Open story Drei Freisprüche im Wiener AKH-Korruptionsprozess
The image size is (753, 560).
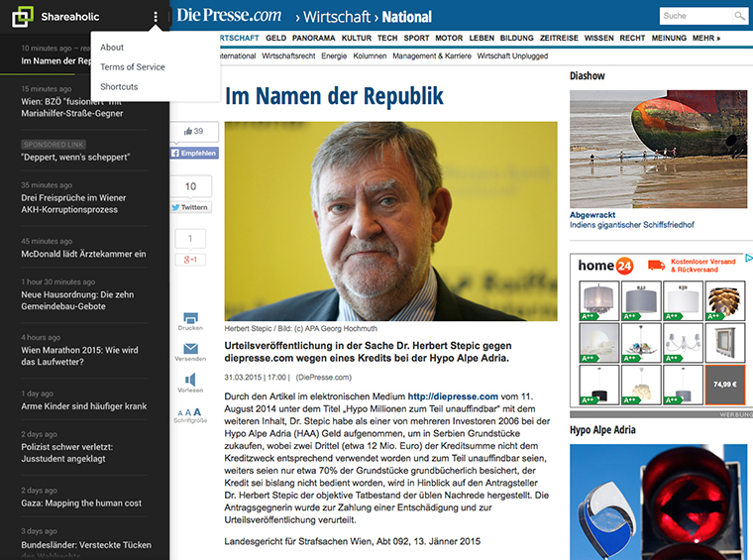pyautogui.click(x=73, y=203)
